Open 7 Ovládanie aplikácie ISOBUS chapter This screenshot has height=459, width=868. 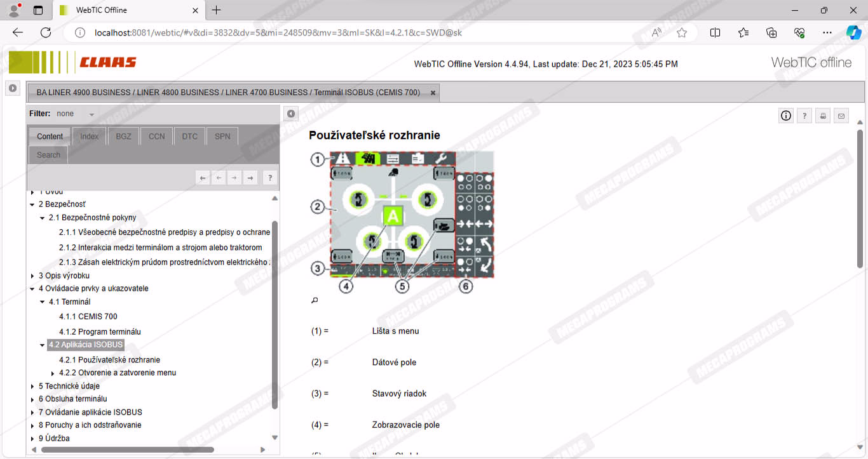tap(90, 412)
